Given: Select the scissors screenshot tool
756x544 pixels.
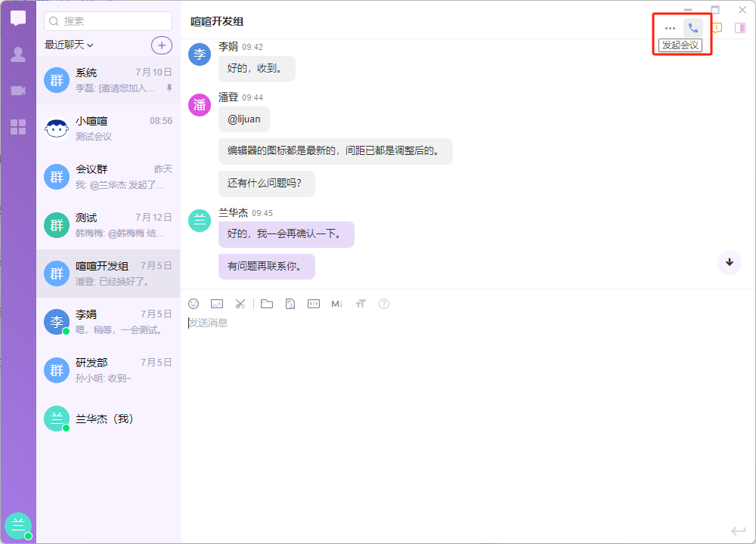Looking at the screenshot, I should pos(240,304).
